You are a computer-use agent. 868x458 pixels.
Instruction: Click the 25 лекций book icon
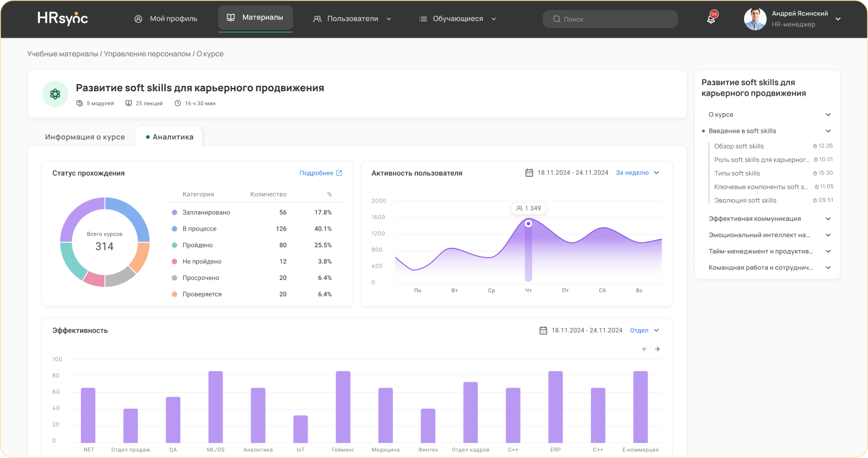point(128,103)
